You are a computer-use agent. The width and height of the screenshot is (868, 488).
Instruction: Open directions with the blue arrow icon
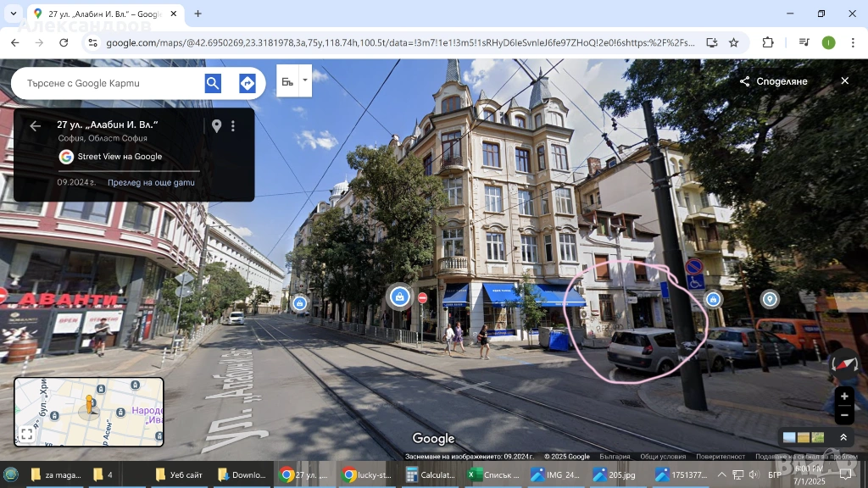pyautogui.click(x=247, y=83)
